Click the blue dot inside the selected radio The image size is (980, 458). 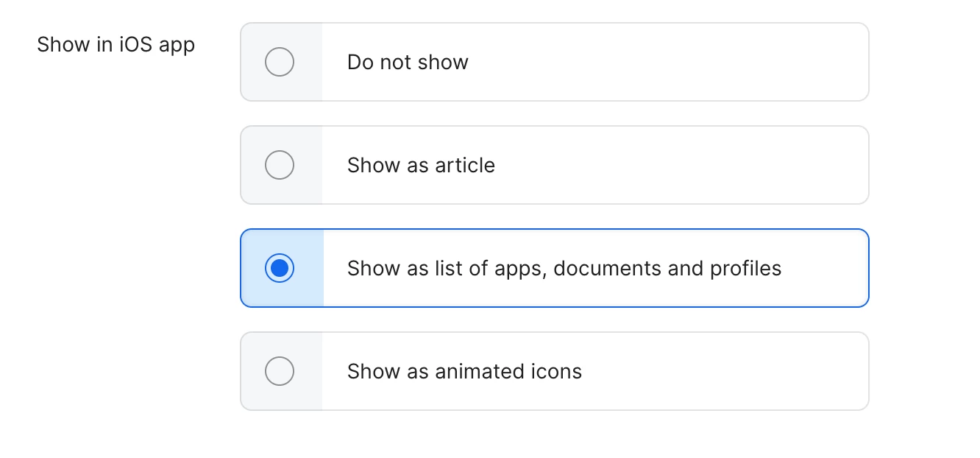point(280,268)
